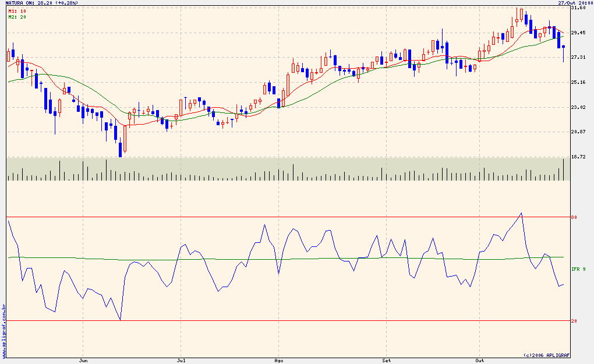
Task: Click the www.apligraf.com.br vertical link text
Action: tap(3, 331)
